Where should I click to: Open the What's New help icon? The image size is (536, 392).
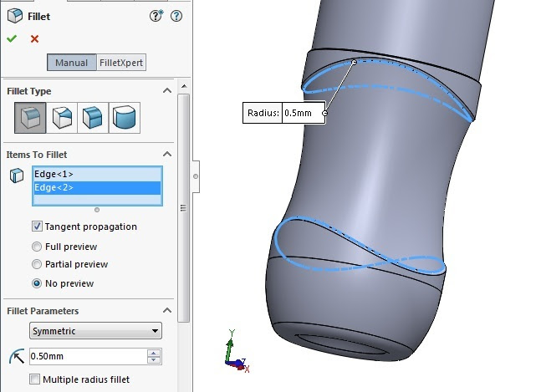coord(156,16)
